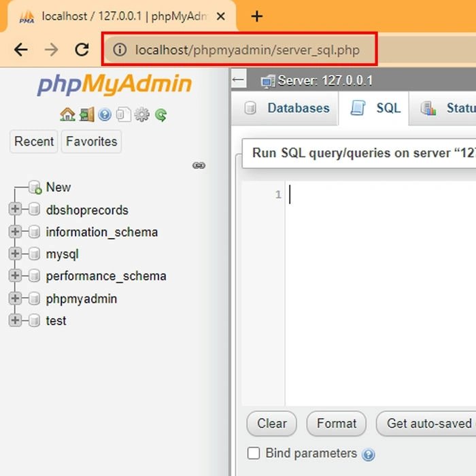
Task: Open the phpMyAdmin Home icon
Action: click(67, 115)
